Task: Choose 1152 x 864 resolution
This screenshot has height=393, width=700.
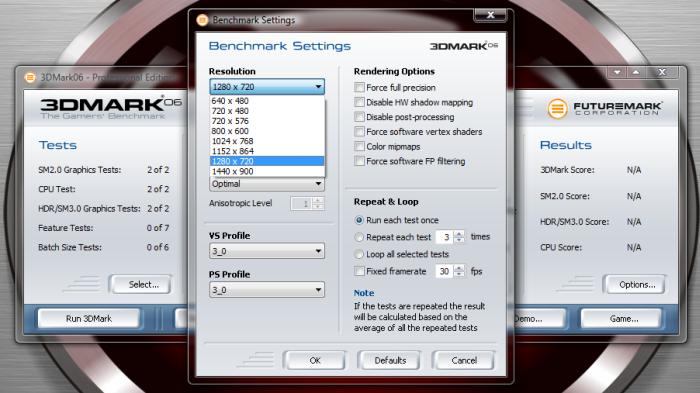Action: click(x=267, y=151)
